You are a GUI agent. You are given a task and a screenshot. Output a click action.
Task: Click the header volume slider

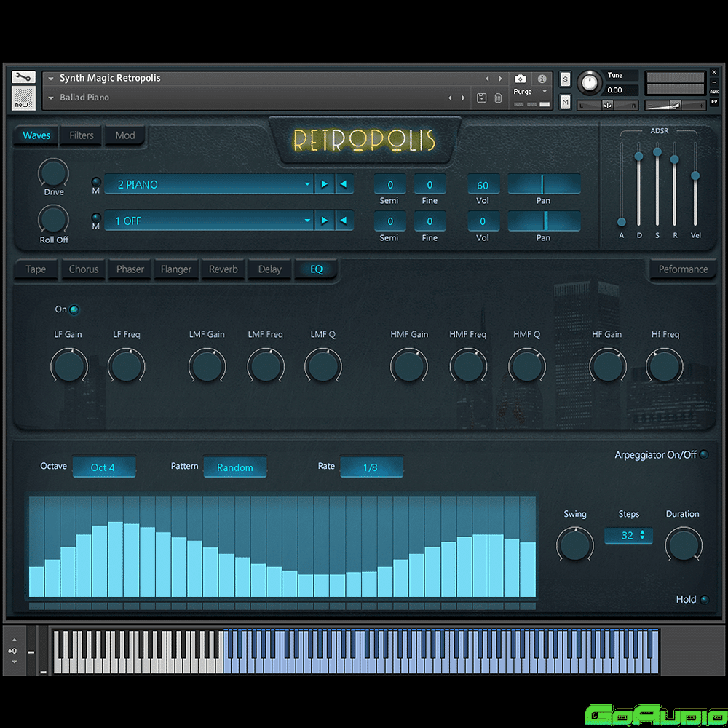(x=676, y=106)
